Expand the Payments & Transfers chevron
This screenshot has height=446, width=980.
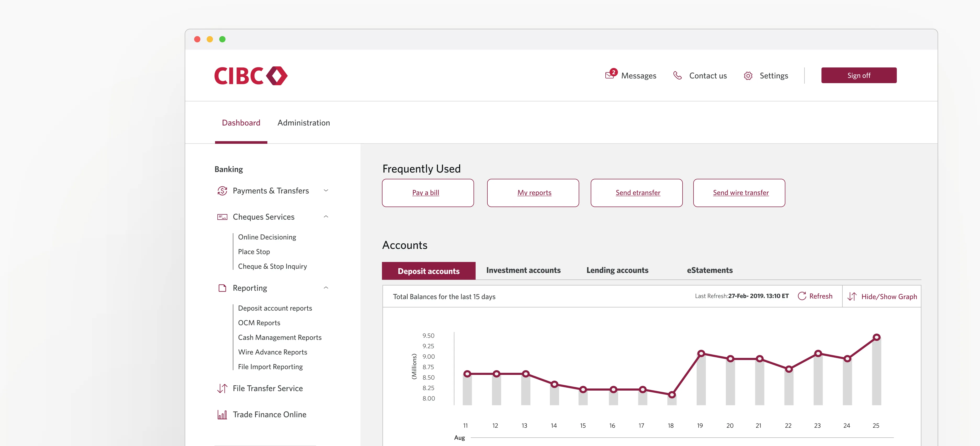pos(326,191)
